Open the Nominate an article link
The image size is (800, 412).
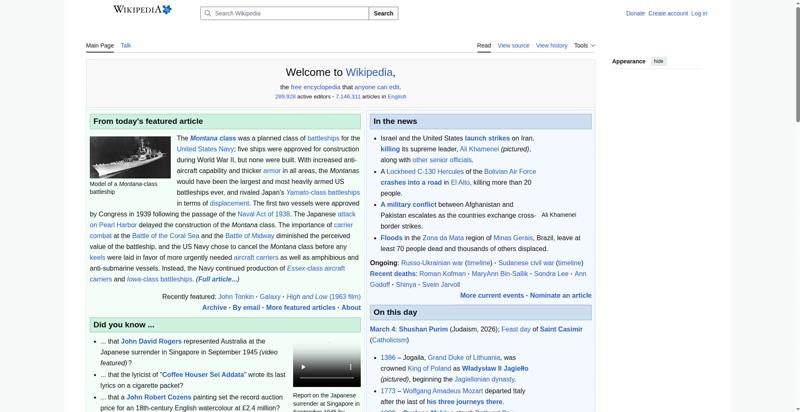560,296
